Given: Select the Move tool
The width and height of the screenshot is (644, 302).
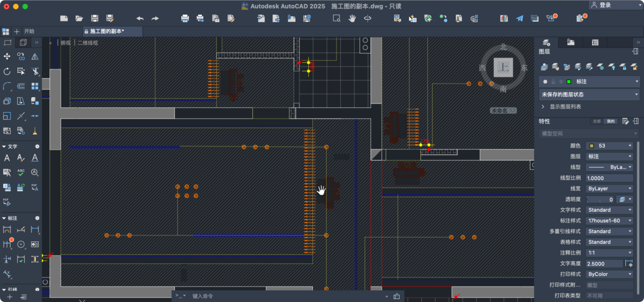Looking at the screenshot, I should point(7,56).
